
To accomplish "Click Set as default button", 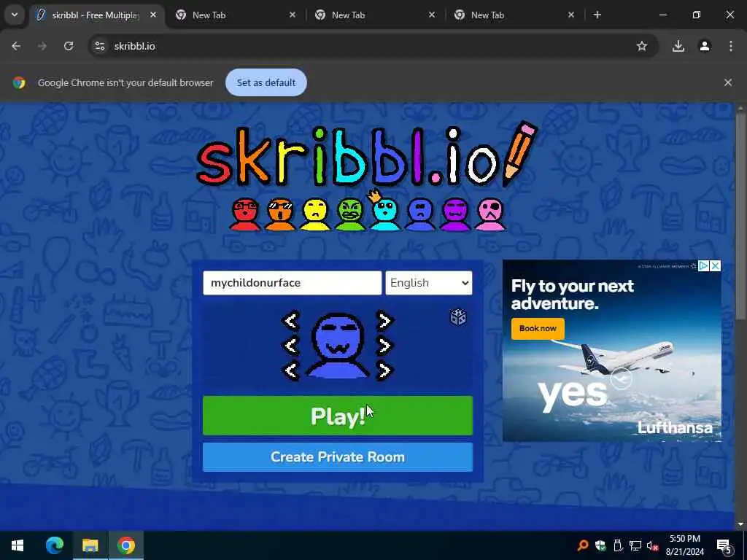I will [266, 82].
